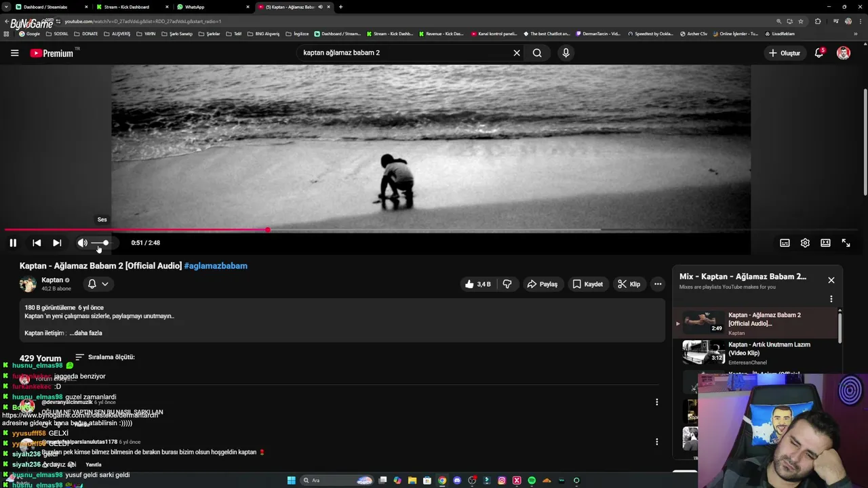Open options for devranyalcinmuzik comment
868x488 pixels.
coord(656,402)
